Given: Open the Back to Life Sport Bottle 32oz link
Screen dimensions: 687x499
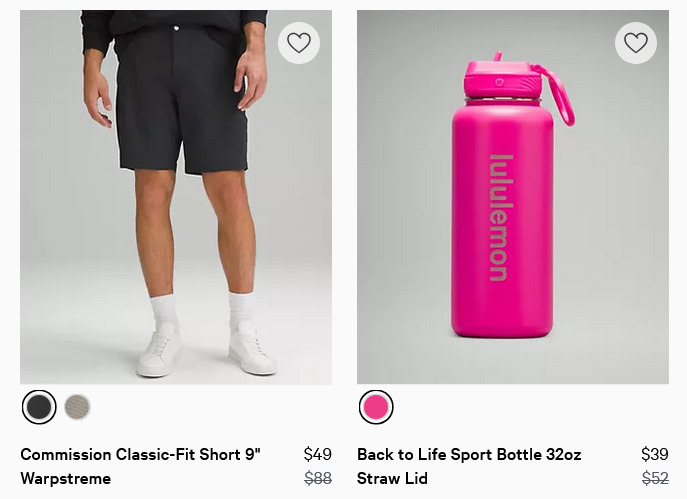Looking at the screenshot, I should [x=469, y=454].
